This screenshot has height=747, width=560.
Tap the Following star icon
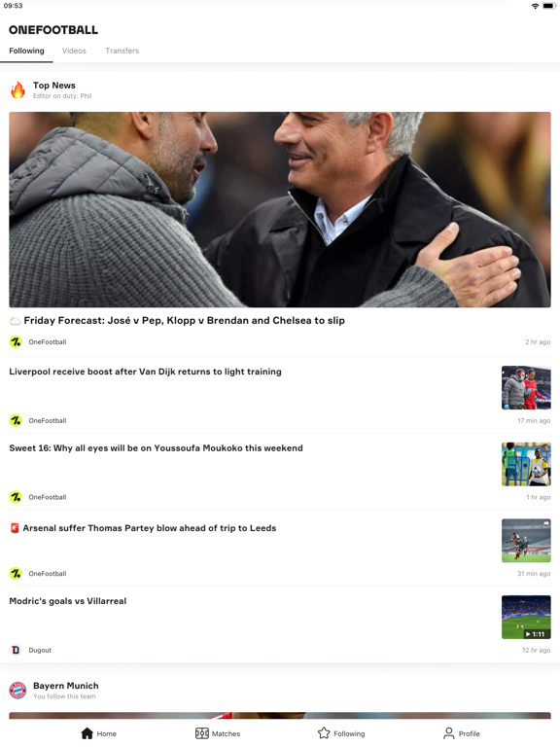click(324, 732)
